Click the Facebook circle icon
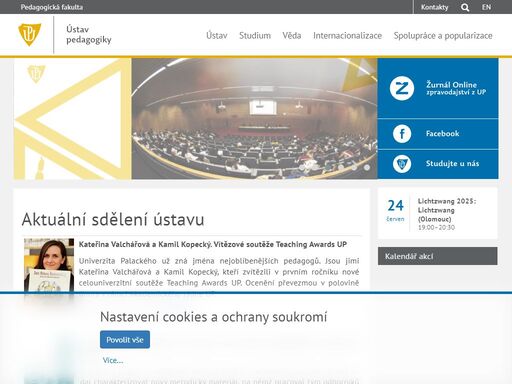 point(402,134)
